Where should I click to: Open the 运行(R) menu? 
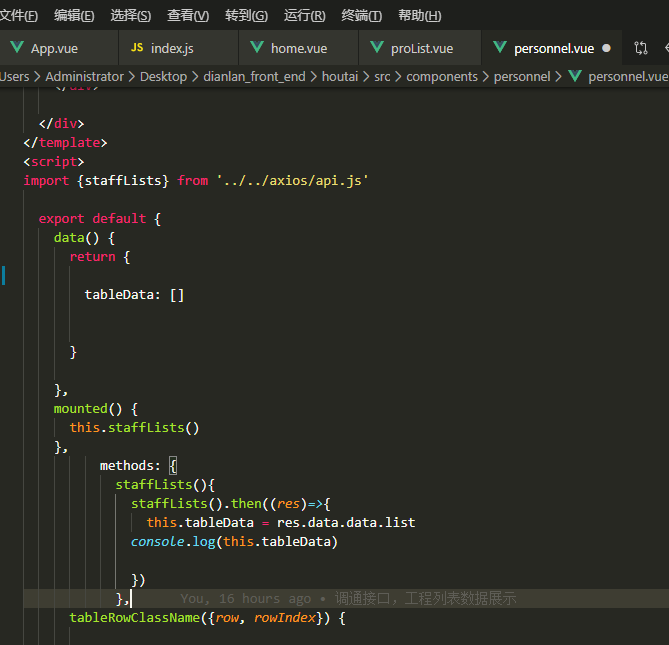(305, 16)
